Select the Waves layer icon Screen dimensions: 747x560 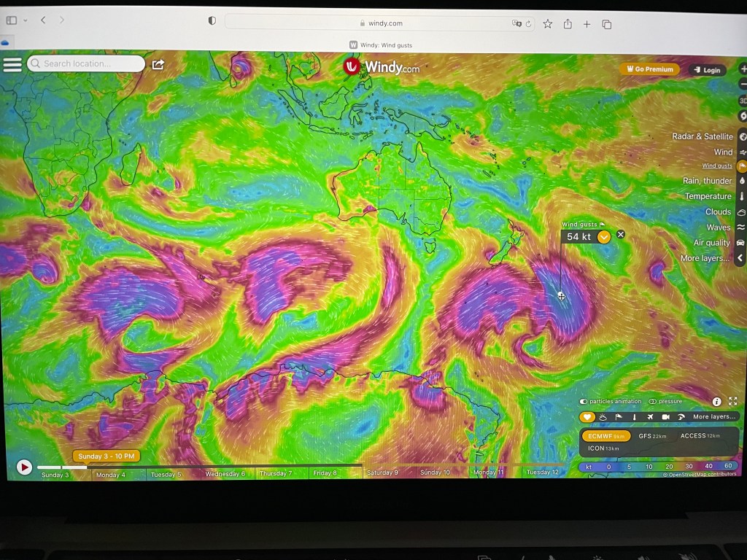[x=742, y=227]
